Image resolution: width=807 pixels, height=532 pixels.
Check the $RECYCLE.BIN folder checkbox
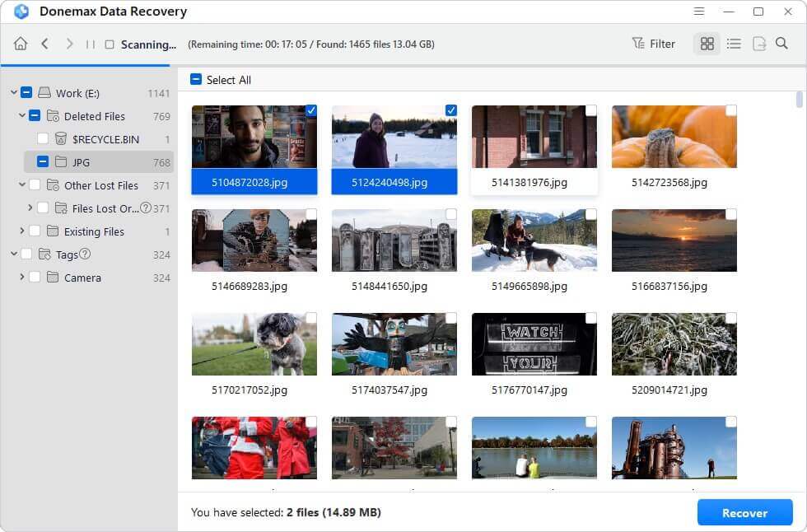click(43, 139)
